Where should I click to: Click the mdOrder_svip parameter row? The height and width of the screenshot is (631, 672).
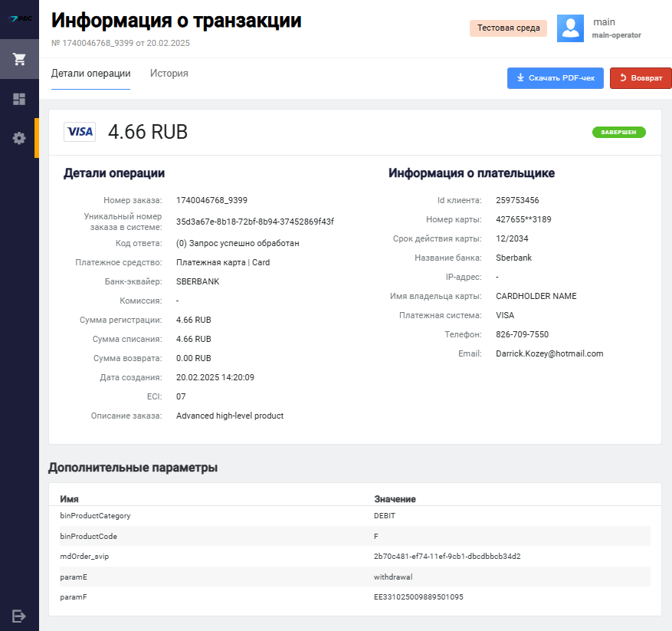coord(355,556)
